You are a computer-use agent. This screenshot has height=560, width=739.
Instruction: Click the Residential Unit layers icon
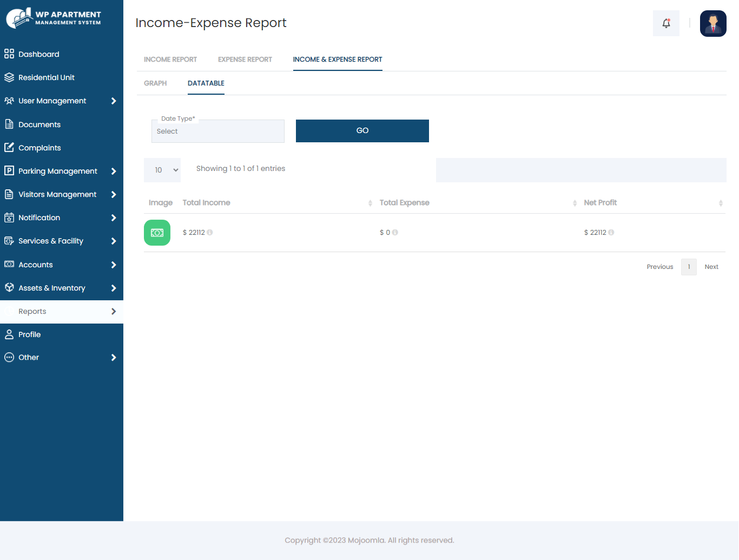coord(9,77)
